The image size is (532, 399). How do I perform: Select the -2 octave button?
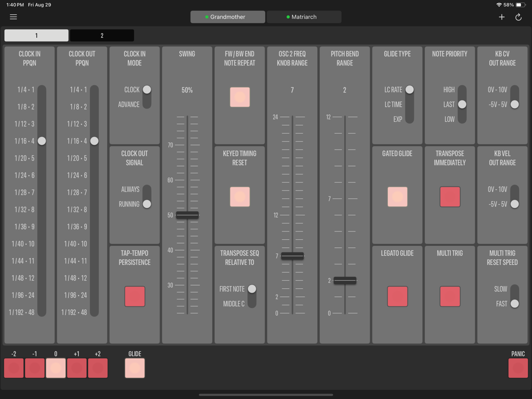coord(14,368)
